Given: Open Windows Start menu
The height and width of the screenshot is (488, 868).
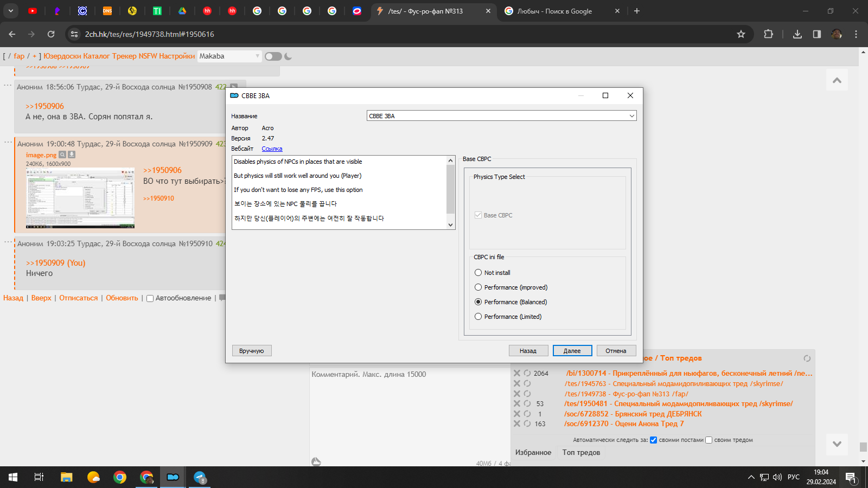Looking at the screenshot, I should click(13, 477).
